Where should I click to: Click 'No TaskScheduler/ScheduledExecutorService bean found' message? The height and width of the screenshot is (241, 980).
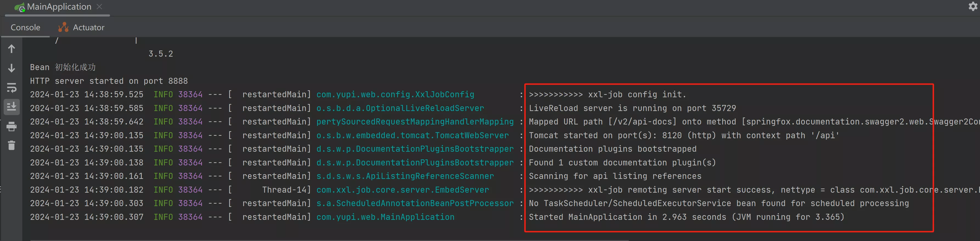pos(719,203)
